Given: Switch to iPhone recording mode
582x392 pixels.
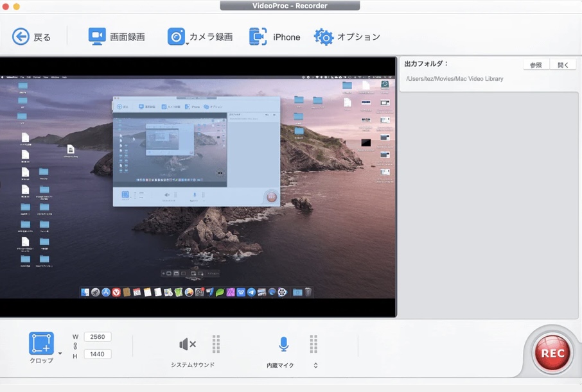Looking at the screenshot, I should (275, 37).
